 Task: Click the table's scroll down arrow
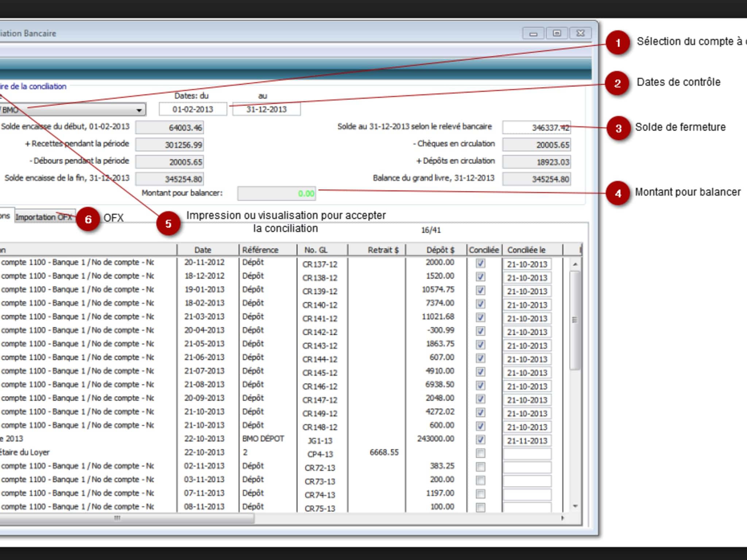coord(575,506)
